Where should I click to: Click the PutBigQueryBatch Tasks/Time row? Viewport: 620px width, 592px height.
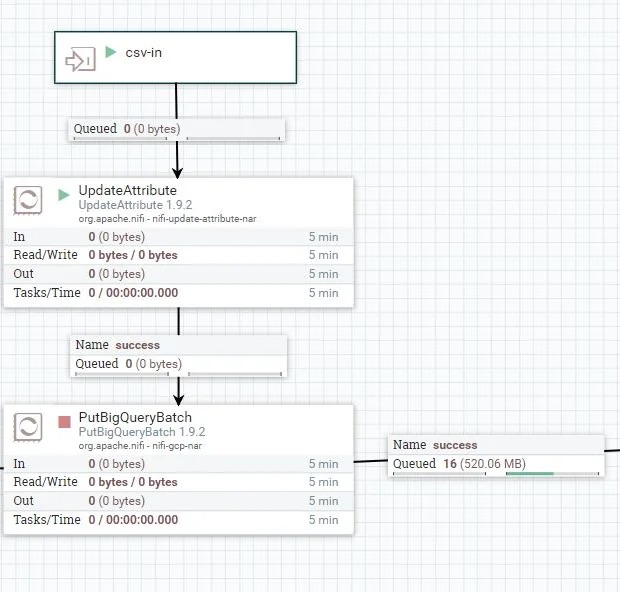(x=179, y=520)
